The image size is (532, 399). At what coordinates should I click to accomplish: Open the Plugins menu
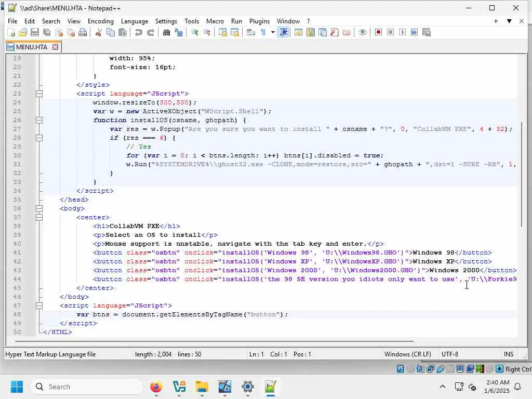click(x=260, y=21)
